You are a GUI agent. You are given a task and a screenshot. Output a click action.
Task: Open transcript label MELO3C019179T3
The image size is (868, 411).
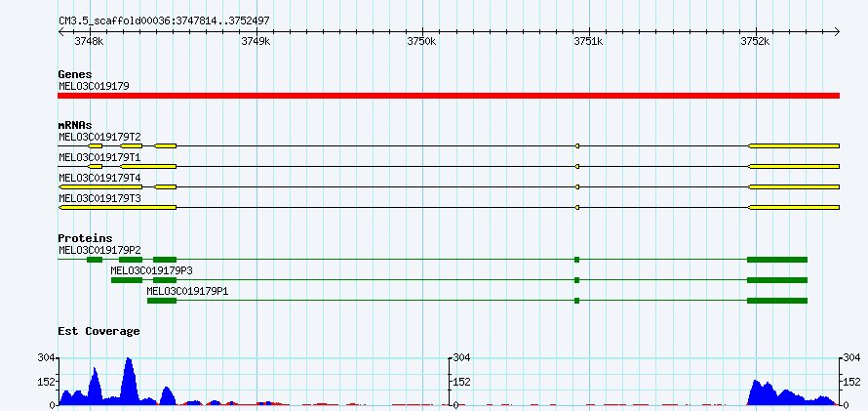pyautogui.click(x=99, y=198)
